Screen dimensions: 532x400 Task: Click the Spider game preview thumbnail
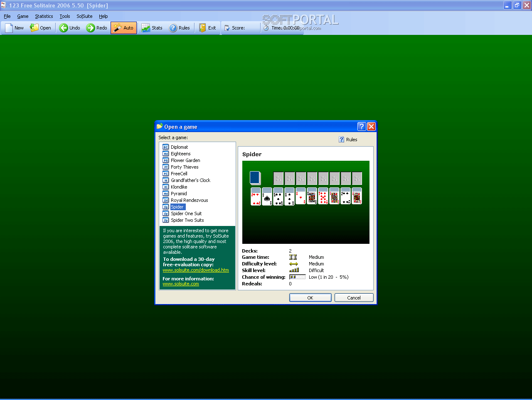click(306, 202)
